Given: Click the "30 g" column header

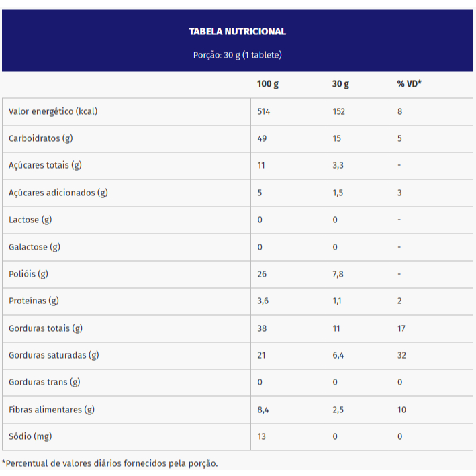Looking at the screenshot, I should (x=340, y=84).
